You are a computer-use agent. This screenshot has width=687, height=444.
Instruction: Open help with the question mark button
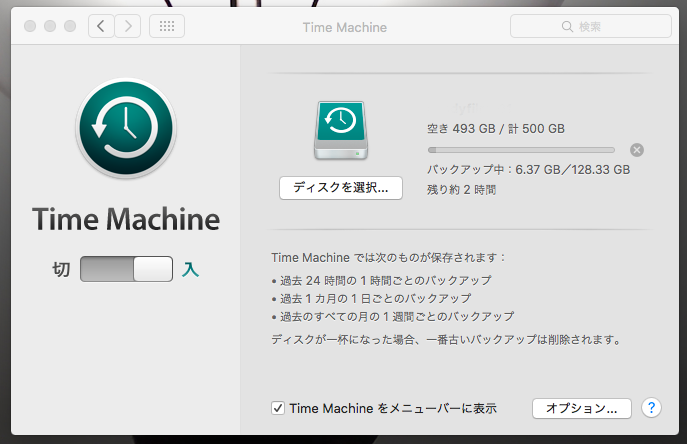tap(652, 408)
